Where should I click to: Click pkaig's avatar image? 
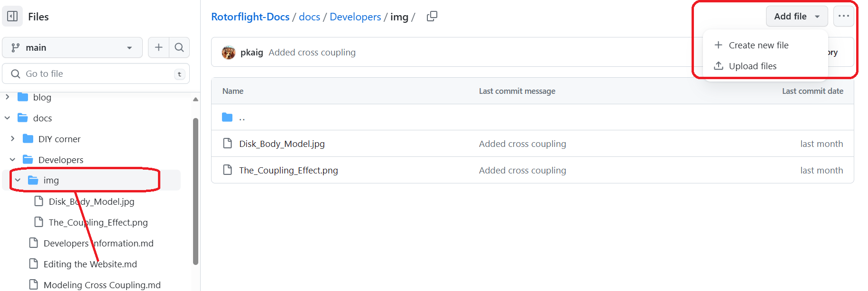click(229, 53)
